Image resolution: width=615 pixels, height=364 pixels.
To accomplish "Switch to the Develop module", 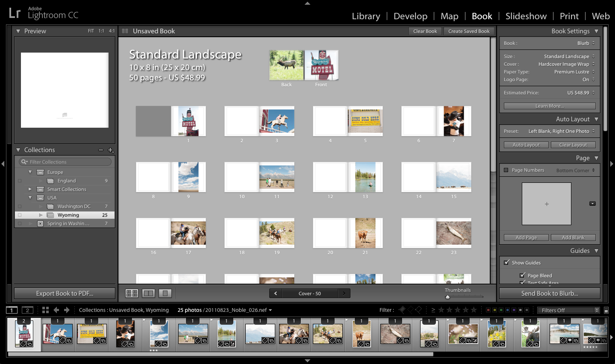I will tap(410, 16).
